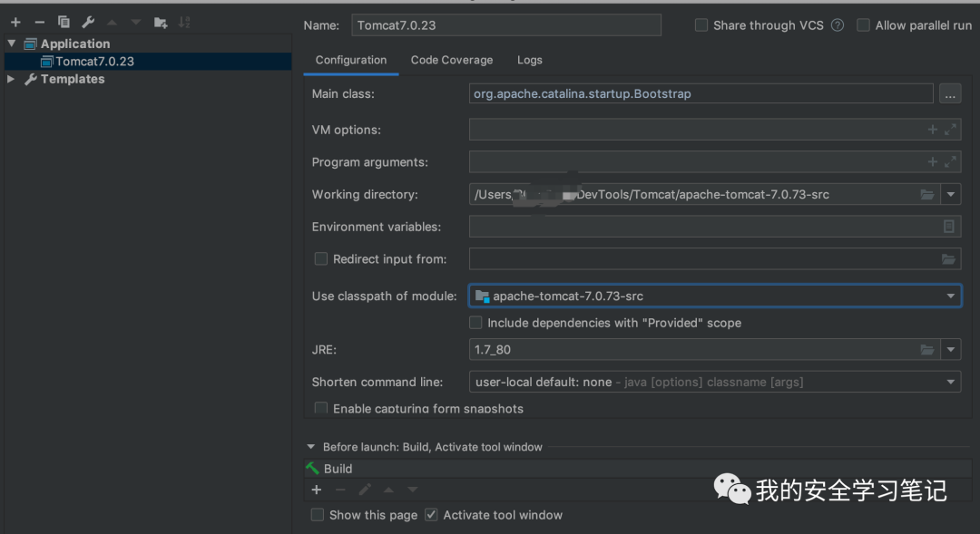The height and width of the screenshot is (534, 980).
Task: Click the Name input field
Action: coord(505,25)
